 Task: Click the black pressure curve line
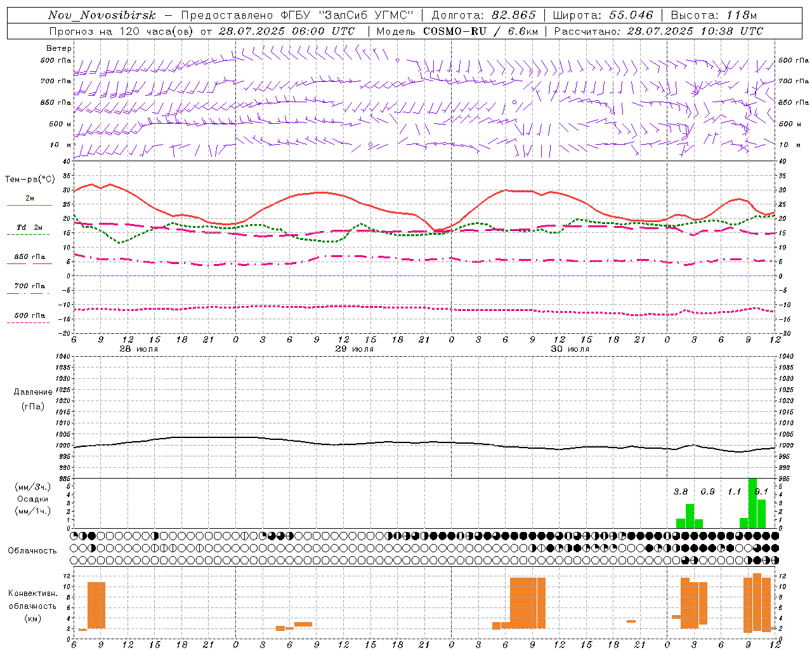424,442
